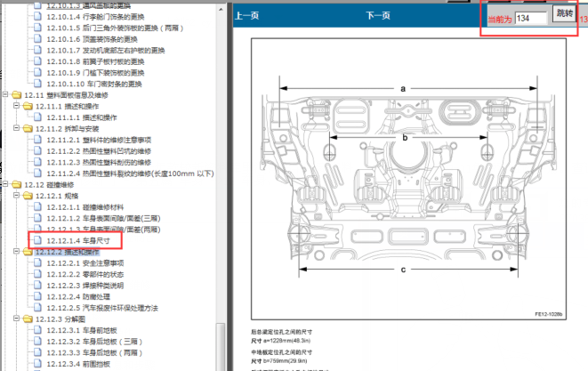Click document icon of 12.12.2.5 汽车报废件环保处理方法
The image size is (588, 371).
pos(37,308)
